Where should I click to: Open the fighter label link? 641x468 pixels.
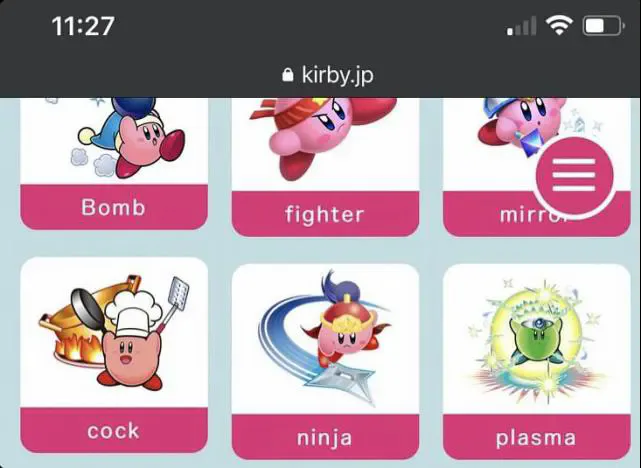(325, 214)
